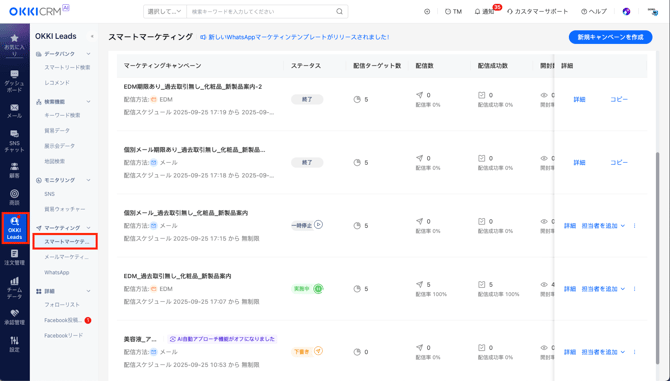The height and width of the screenshot is (381, 670).
Task: Open the WhatsApp template release announcement link
Action: pos(295,37)
